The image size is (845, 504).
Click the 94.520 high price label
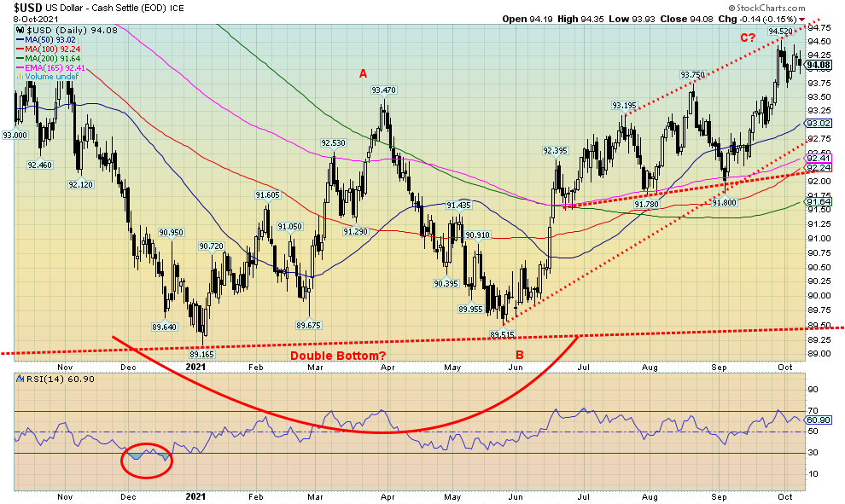click(x=780, y=32)
